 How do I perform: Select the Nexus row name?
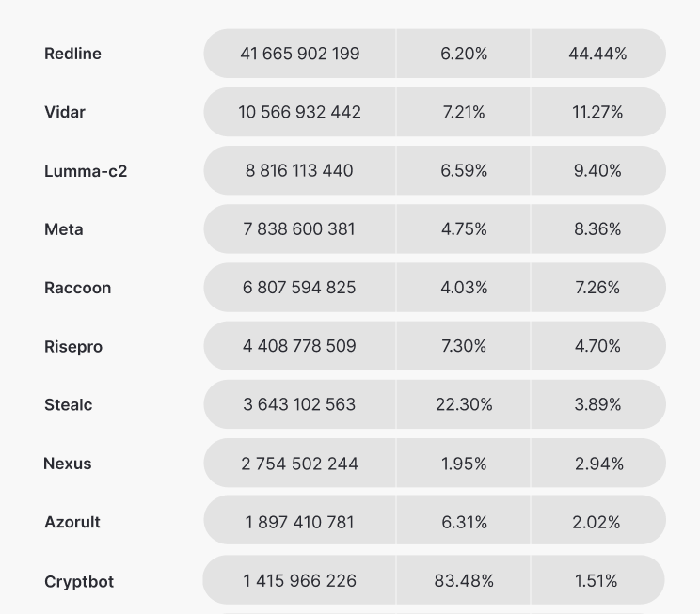pos(68,464)
